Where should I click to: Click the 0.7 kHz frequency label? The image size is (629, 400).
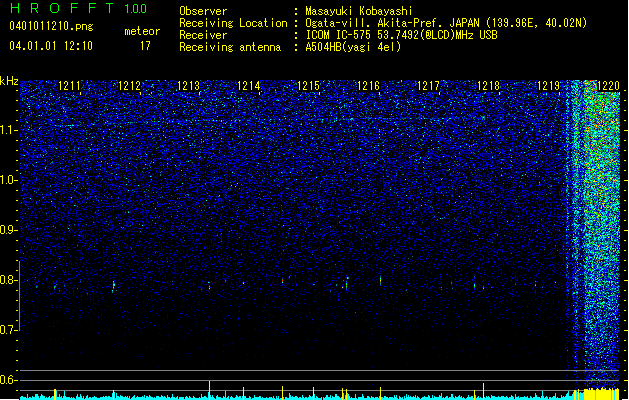9,330
